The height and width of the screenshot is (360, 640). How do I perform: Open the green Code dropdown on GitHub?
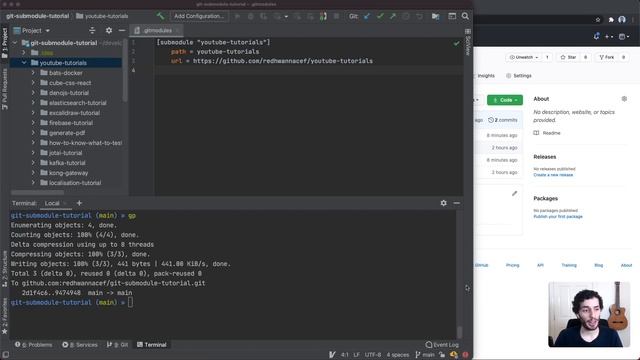505,100
